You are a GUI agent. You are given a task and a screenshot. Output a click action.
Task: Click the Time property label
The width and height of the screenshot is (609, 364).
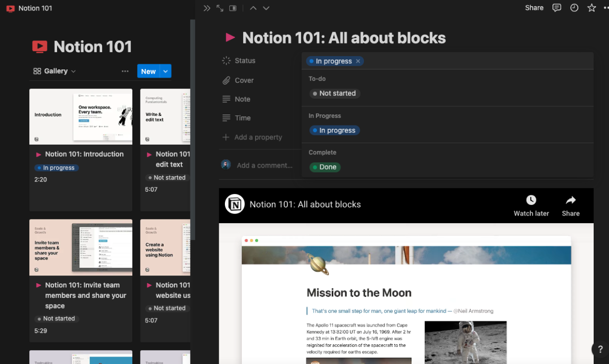[x=243, y=118]
